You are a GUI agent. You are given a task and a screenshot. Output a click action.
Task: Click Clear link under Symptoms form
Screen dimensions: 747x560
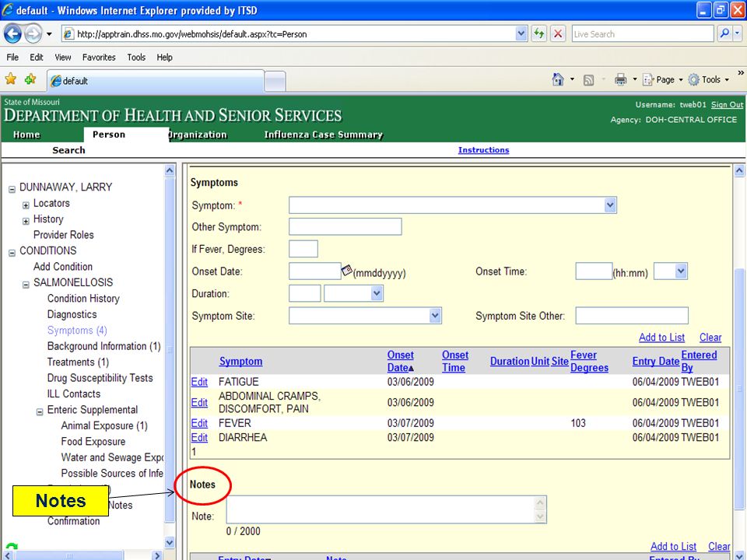pyautogui.click(x=710, y=337)
